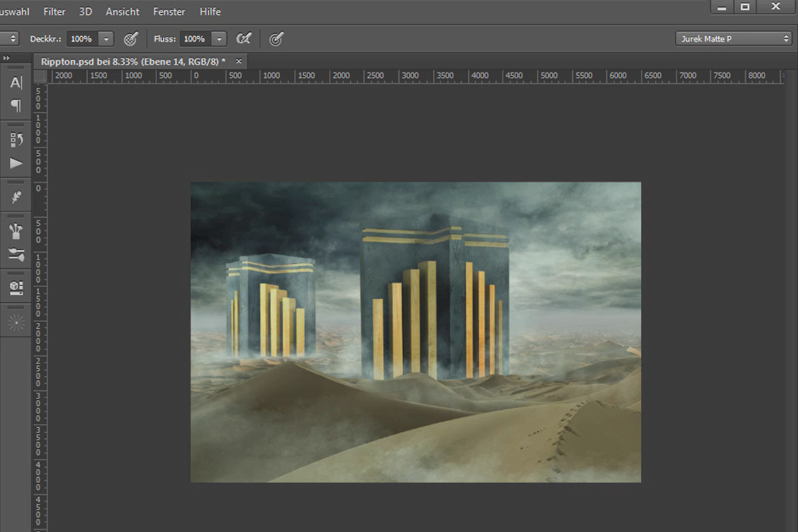Open the Tool Presets panel icon
The width and height of the screenshot is (798, 532).
point(16,254)
